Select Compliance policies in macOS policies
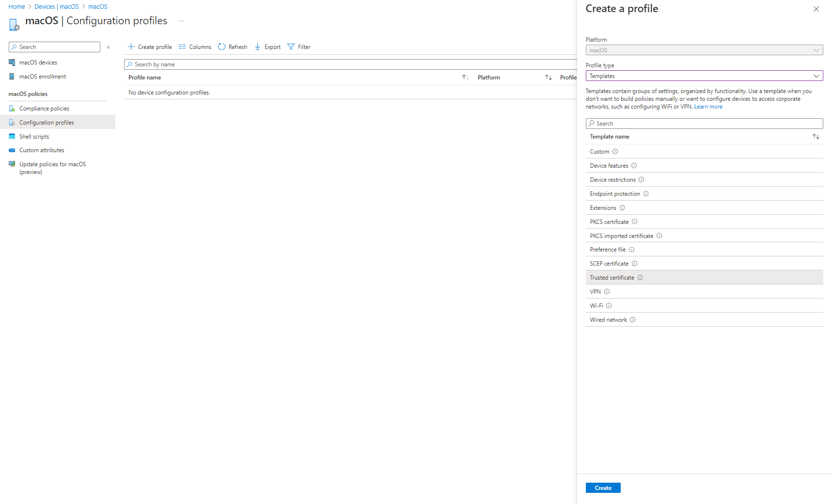832x504 pixels. click(44, 108)
